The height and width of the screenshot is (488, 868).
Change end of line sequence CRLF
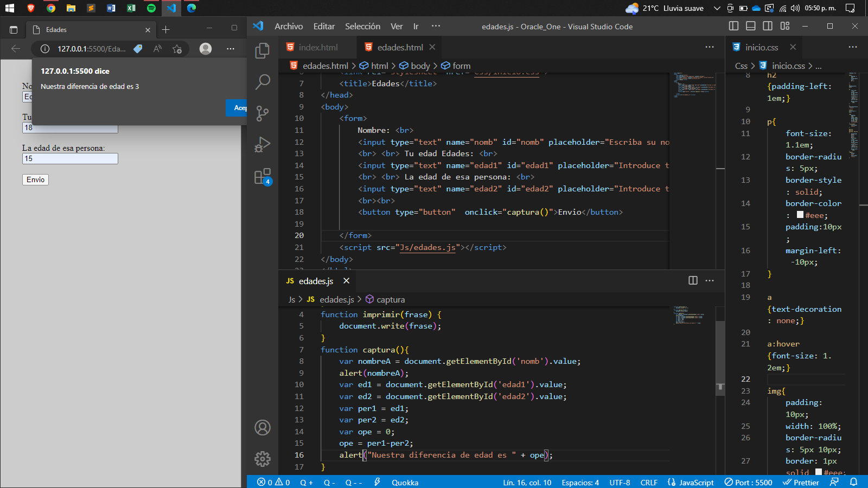(649, 482)
